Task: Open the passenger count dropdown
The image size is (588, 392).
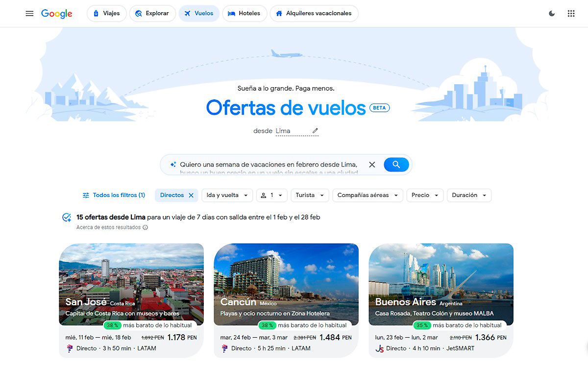Action: coord(271,195)
